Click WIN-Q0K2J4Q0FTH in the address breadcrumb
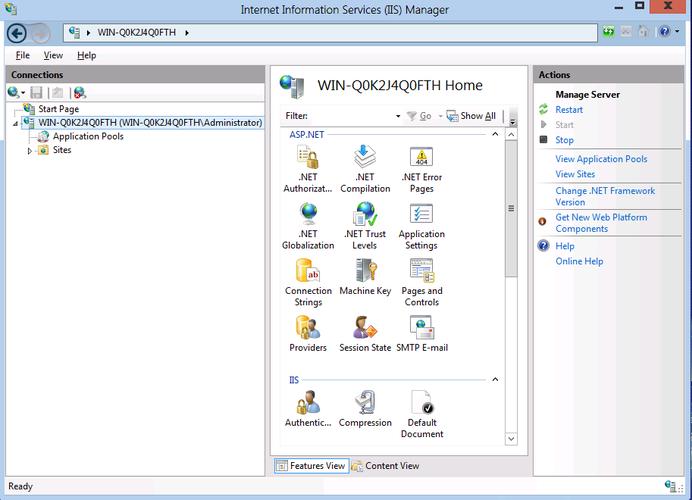 [x=136, y=33]
